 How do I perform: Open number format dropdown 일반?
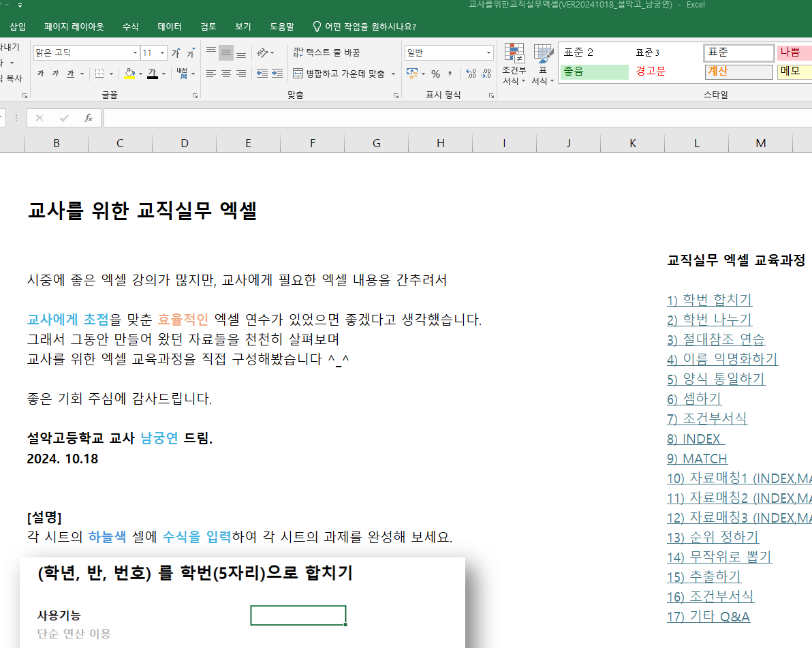448,53
